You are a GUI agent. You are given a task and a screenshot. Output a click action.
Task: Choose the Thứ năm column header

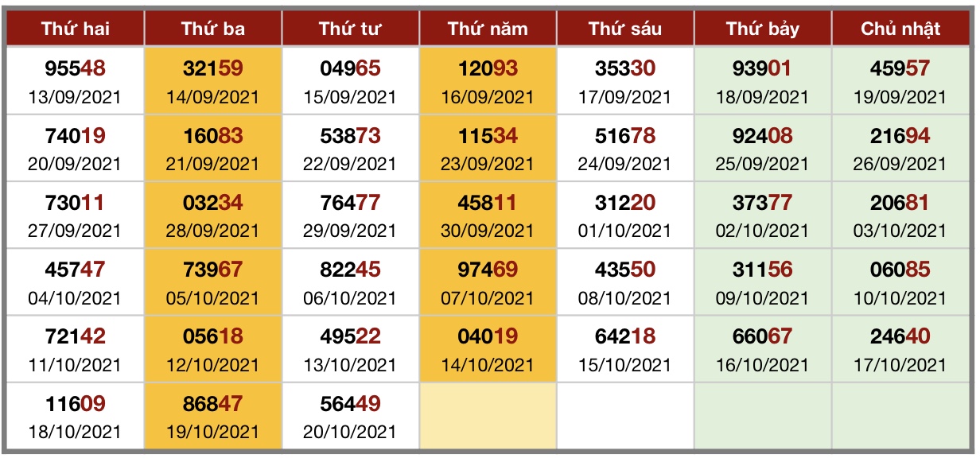(x=488, y=29)
